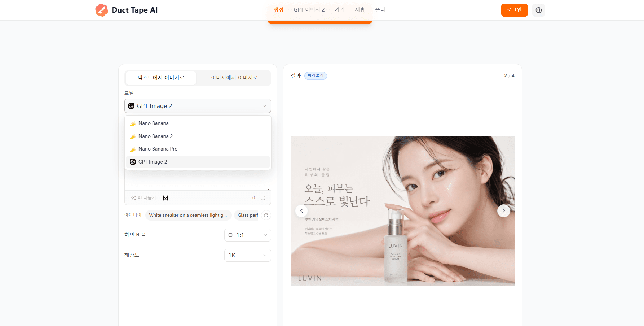
Task: Switch to the 텍스트에서 이미지로 tab
Action: coord(161,78)
